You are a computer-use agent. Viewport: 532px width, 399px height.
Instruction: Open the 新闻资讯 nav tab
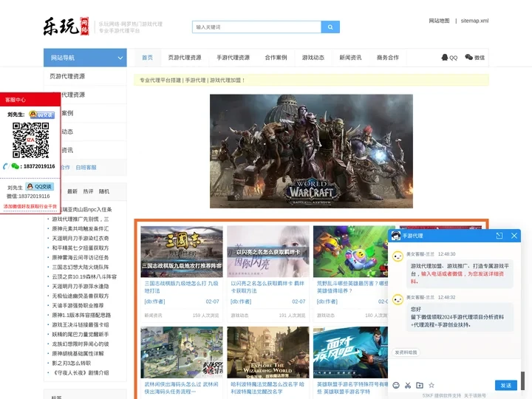(x=350, y=58)
